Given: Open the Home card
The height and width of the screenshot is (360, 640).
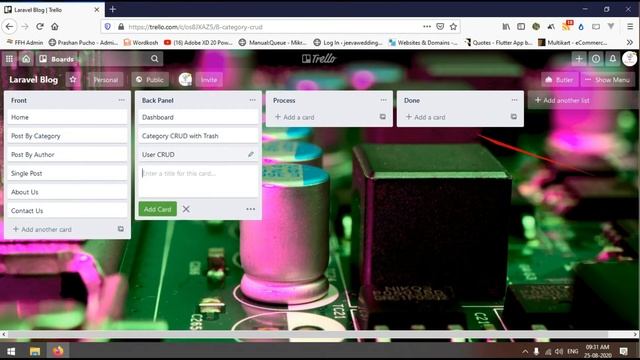Looking at the screenshot, I should click(x=67, y=117).
